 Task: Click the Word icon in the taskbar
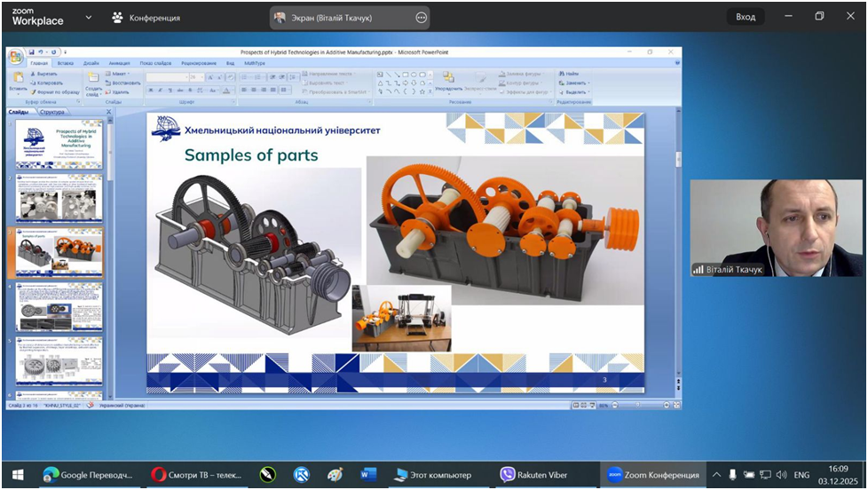[369, 475]
